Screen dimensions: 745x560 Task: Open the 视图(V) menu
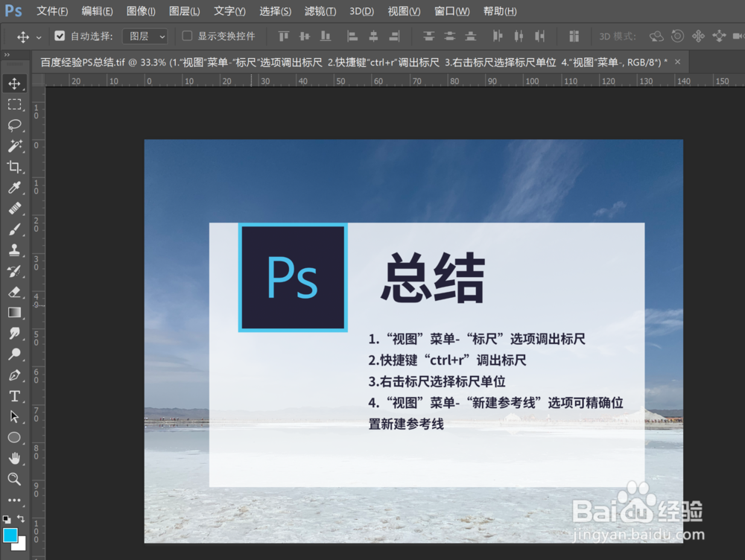pyautogui.click(x=404, y=11)
